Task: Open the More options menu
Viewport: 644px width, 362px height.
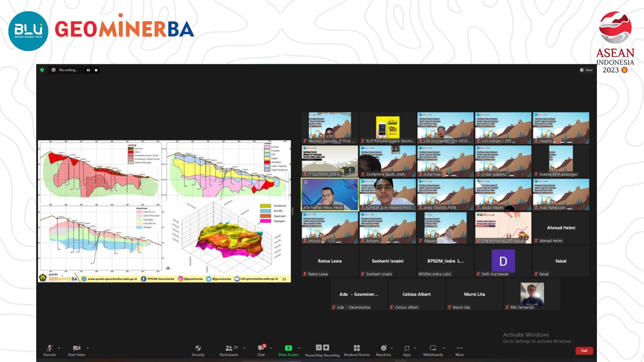Action: tap(459, 348)
